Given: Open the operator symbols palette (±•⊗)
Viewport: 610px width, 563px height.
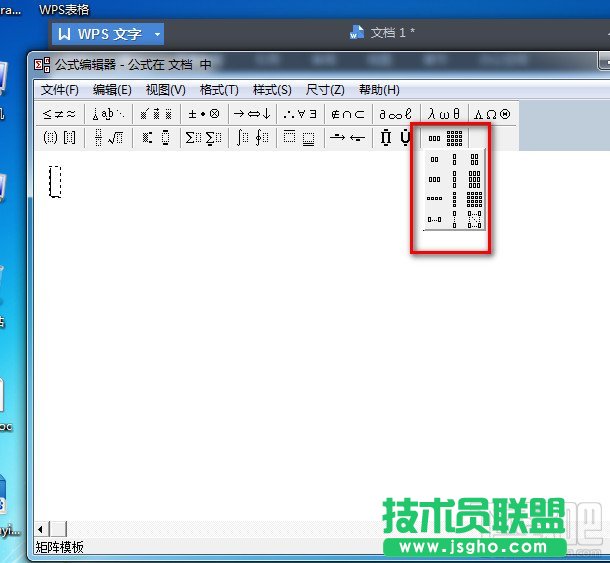Looking at the screenshot, I should (204, 114).
